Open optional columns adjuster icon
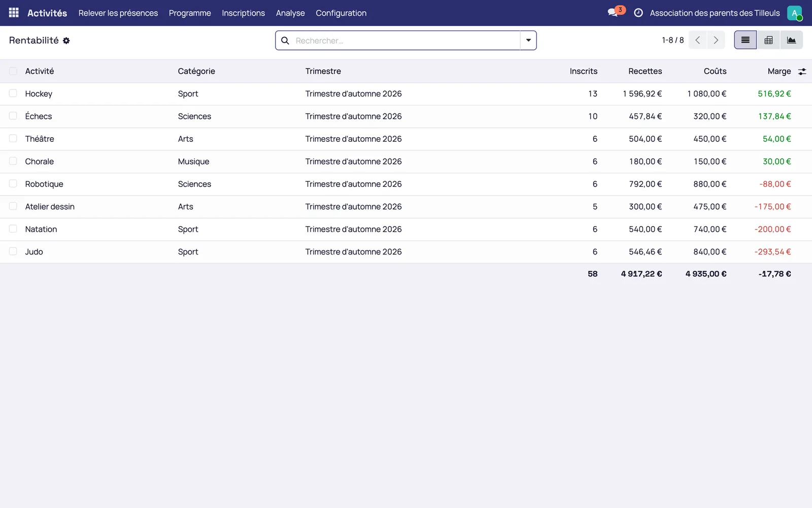Image resolution: width=812 pixels, height=508 pixels. click(802, 72)
